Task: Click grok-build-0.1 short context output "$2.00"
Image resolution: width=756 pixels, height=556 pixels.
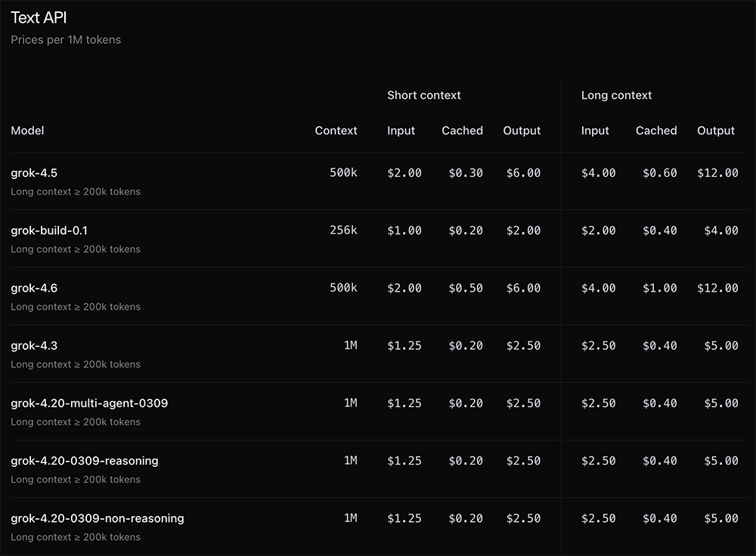Action: [523, 230]
